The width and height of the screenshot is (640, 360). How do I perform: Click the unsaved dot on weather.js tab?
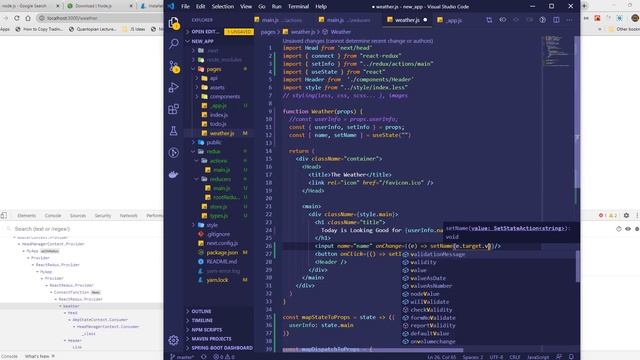pyautogui.click(x=425, y=20)
